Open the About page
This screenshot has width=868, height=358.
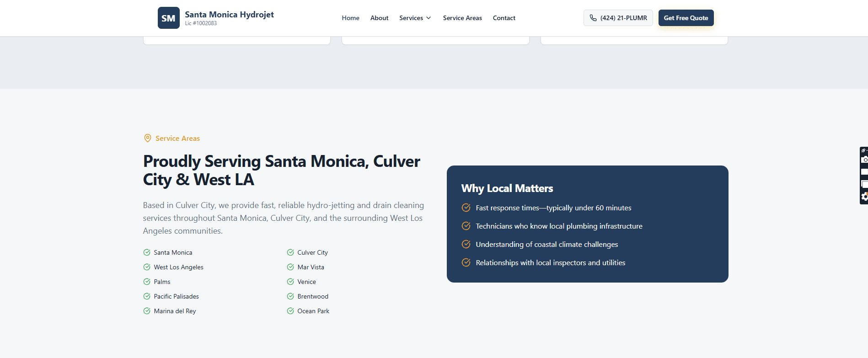click(x=379, y=18)
